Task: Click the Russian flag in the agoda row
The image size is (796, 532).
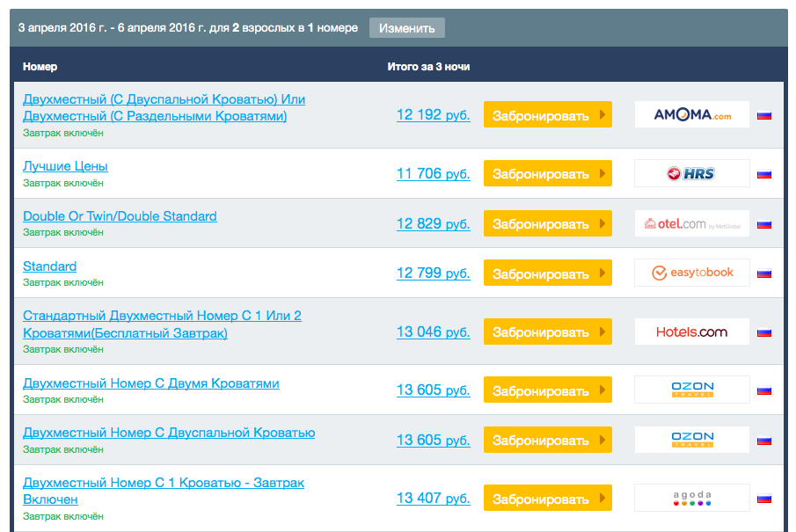Action: (x=764, y=499)
